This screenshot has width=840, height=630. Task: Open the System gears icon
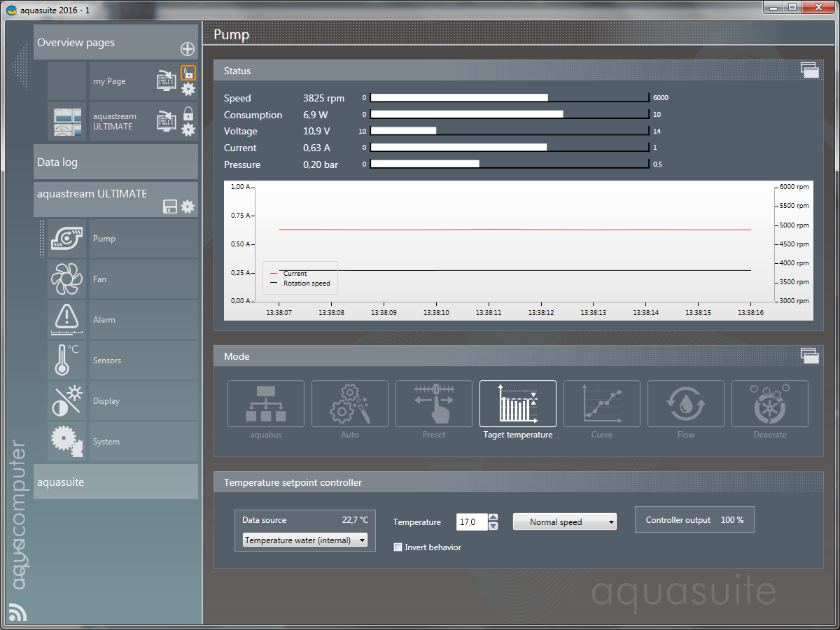coord(67,442)
